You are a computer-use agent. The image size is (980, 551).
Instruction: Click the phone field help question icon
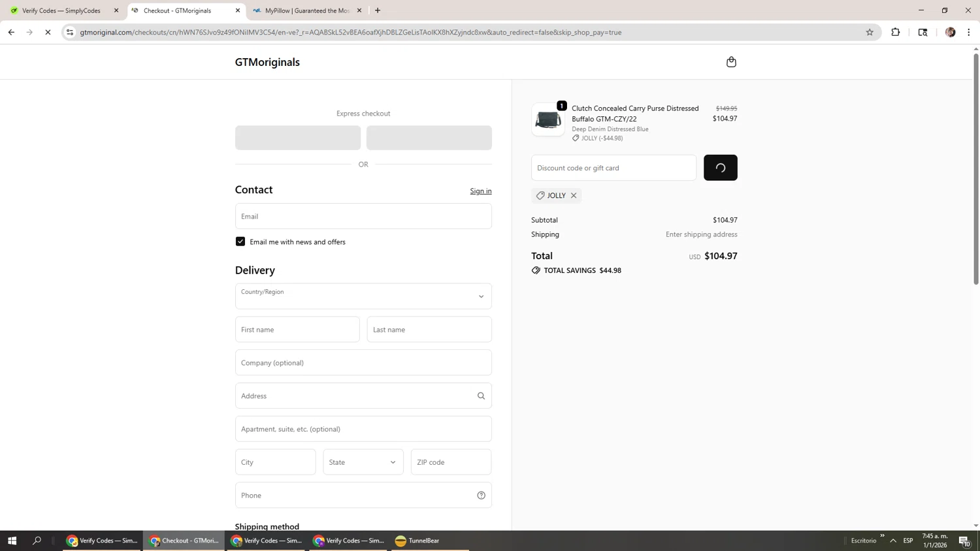(x=481, y=496)
